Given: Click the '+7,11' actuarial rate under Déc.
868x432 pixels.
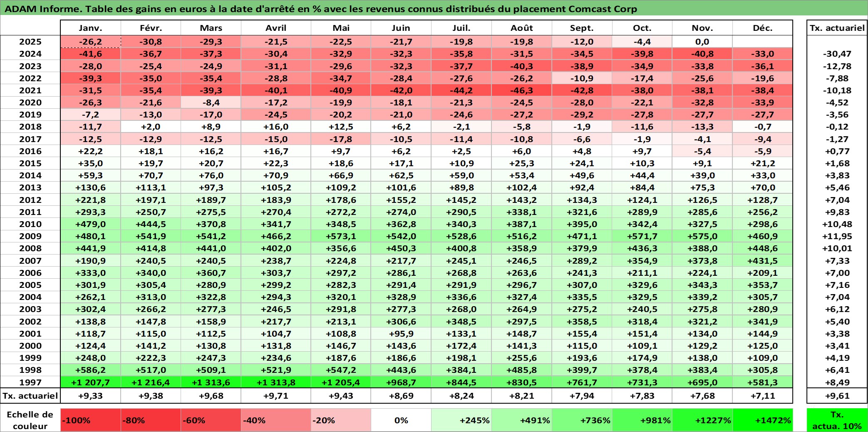Looking at the screenshot, I should point(763,396).
